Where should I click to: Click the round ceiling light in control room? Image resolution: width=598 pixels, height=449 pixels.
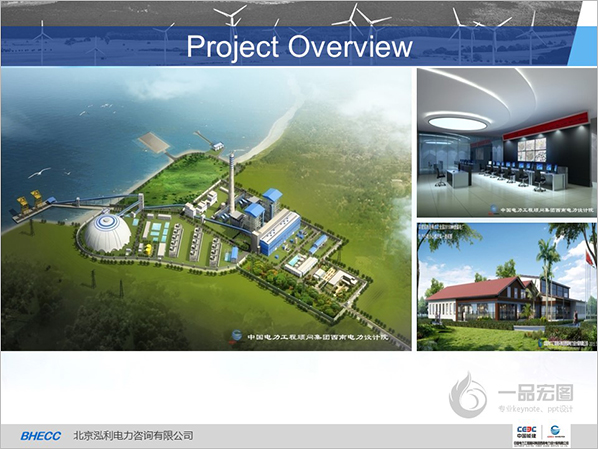458,123
